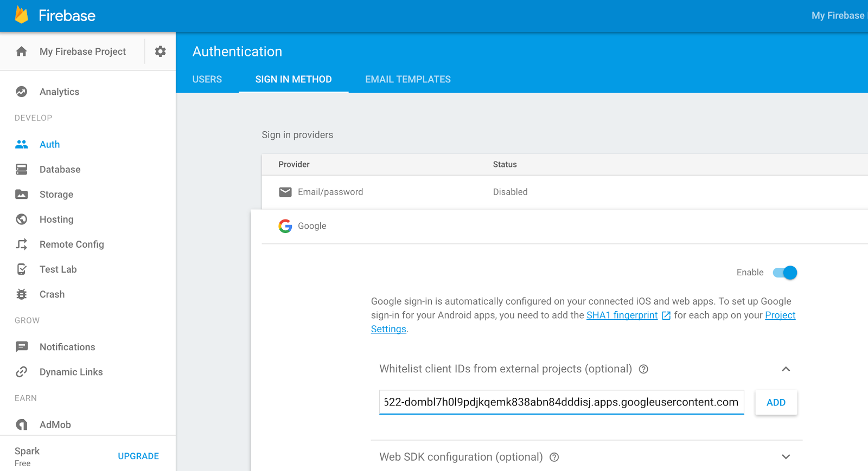Click the ADD button for client ID
Viewport: 868px width, 471px height.
pos(776,403)
